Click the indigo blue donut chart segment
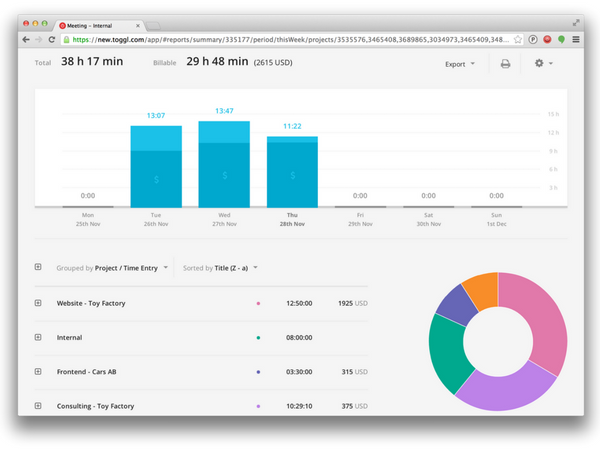The image size is (600, 450). click(457, 305)
